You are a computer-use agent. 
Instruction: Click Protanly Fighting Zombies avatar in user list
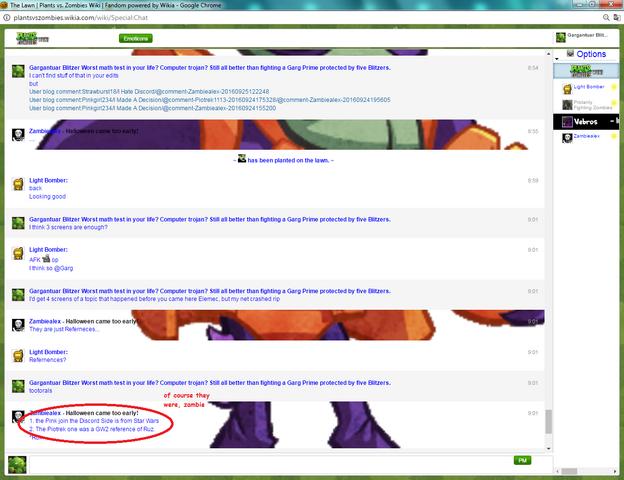click(x=567, y=105)
